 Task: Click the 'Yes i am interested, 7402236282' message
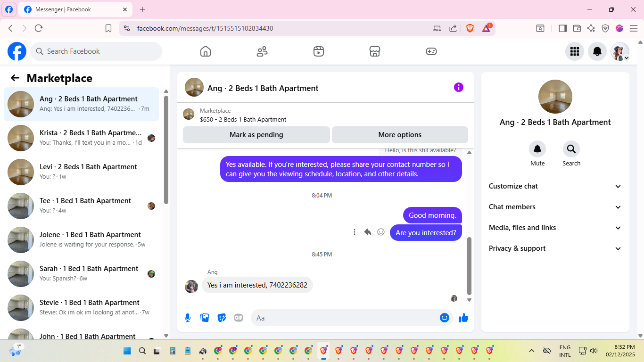click(x=257, y=285)
